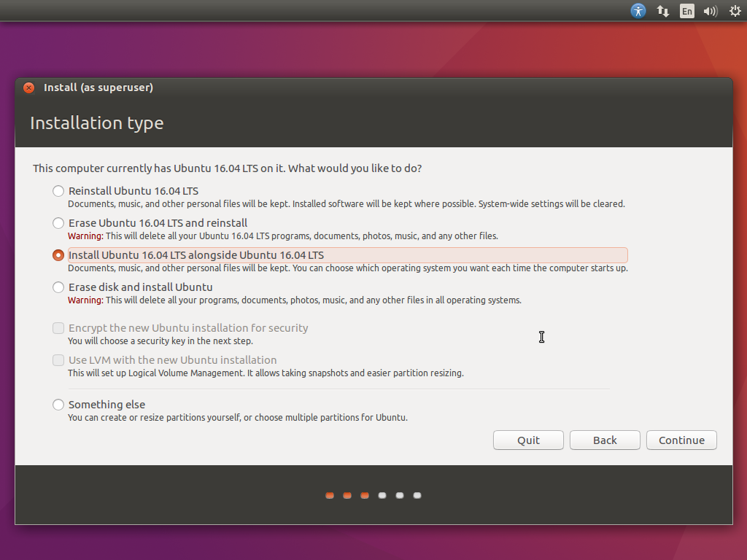Choose Erase Ubuntu 16.04 LTS and reinstall
The width and height of the screenshot is (747, 560).
pos(58,223)
